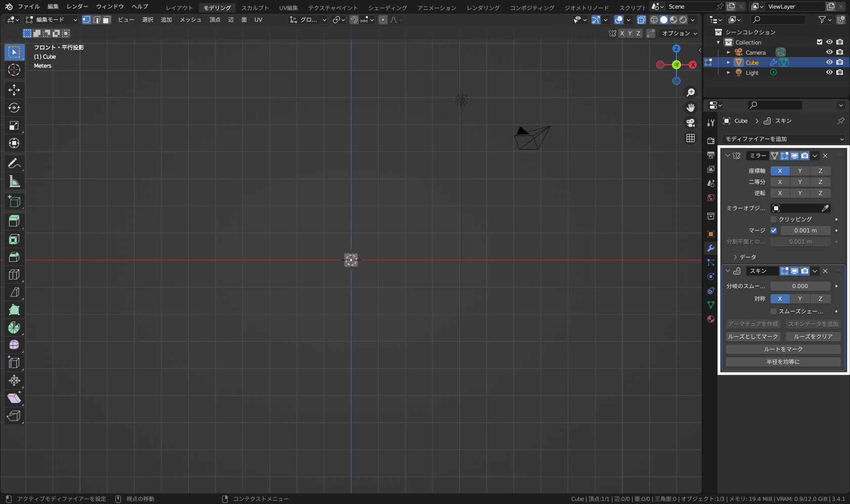The width and height of the screenshot is (850, 504).
Task: Remove the ミラー modifier with X
Action: pyautogui.click(x=825, y=156)
